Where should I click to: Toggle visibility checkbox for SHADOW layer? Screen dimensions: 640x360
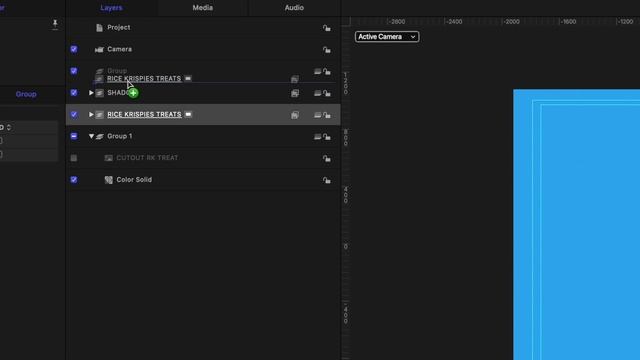tap(74, 93)
